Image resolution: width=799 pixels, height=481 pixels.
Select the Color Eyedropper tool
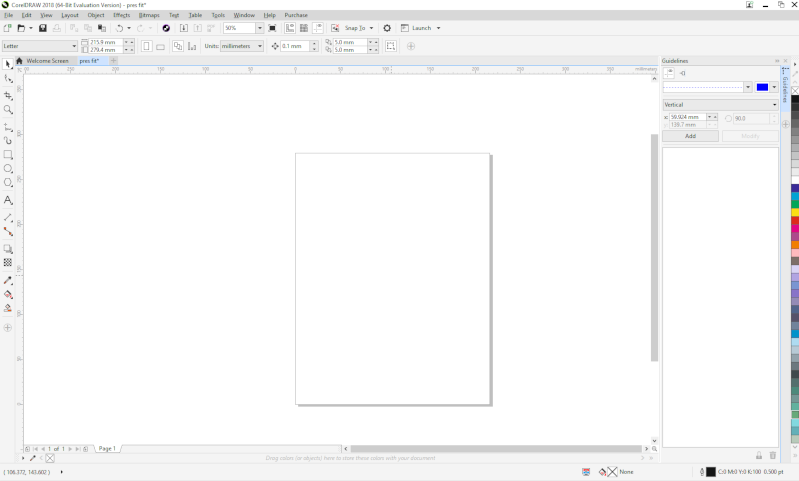[x=8, y=280]
